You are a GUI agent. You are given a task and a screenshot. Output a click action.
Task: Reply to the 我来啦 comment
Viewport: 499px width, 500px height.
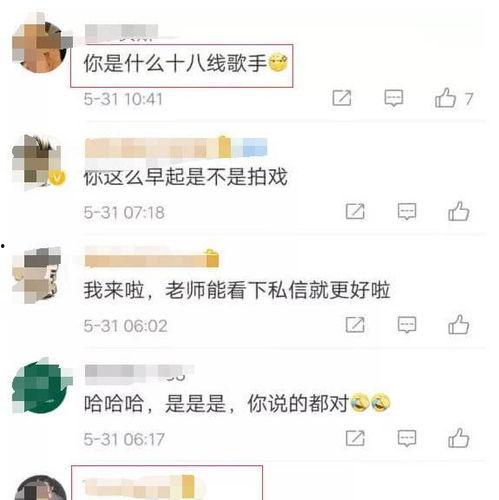(x=407, y=325)
